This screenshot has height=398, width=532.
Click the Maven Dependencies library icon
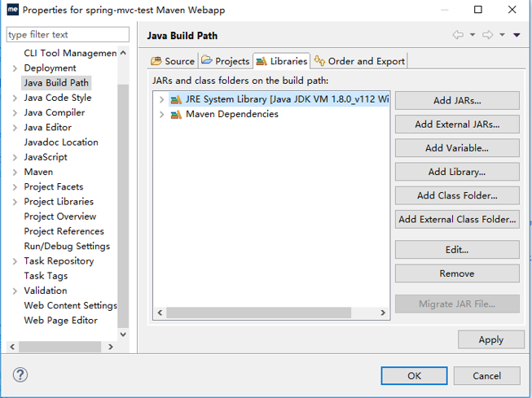pos(176,115)
